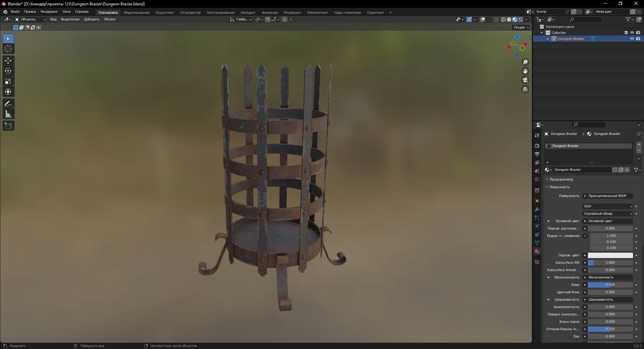Switch to the Шейдинг workspace tab

click(x=248, y=13)
